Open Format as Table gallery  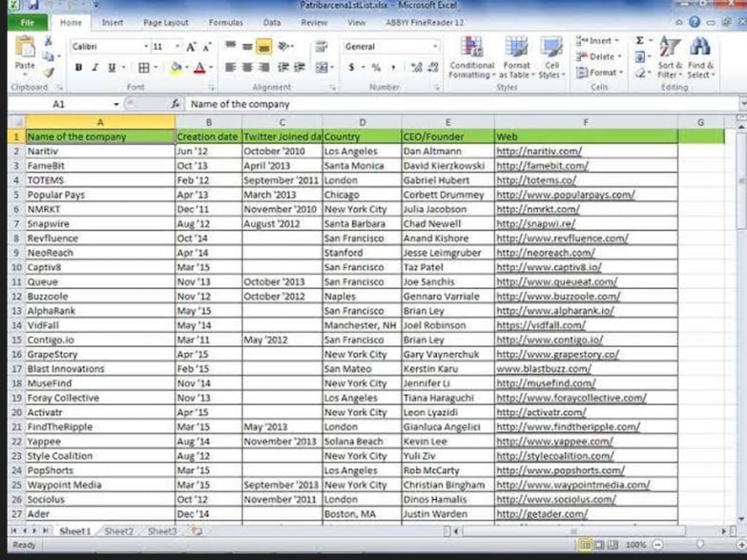516,57
